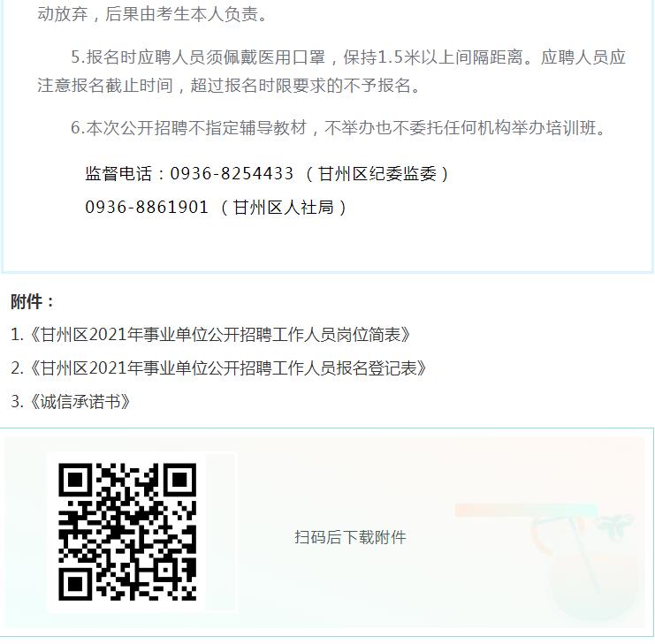The width and height of the screenshot is (655, 644).
Task: Click the QR code's top-right finder square
Action: pos(180,479)
